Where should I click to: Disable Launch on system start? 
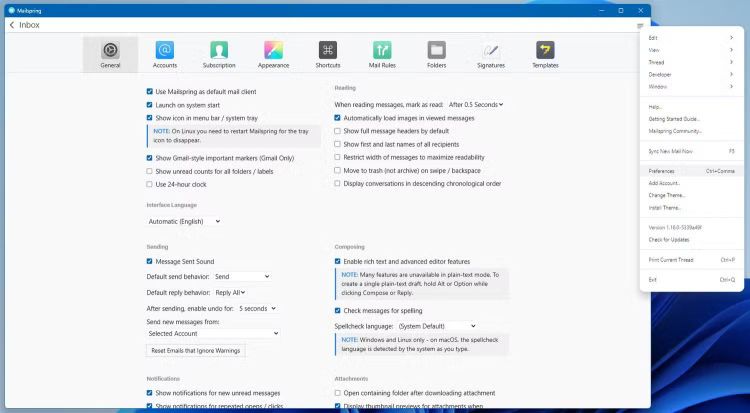coord(150,104)
